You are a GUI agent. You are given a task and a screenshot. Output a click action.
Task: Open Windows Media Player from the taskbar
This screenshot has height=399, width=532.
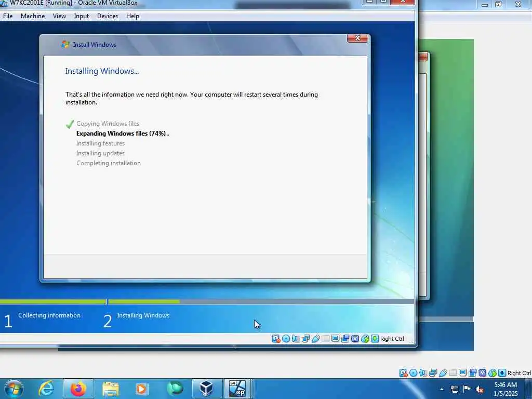(x=141, y=389)
